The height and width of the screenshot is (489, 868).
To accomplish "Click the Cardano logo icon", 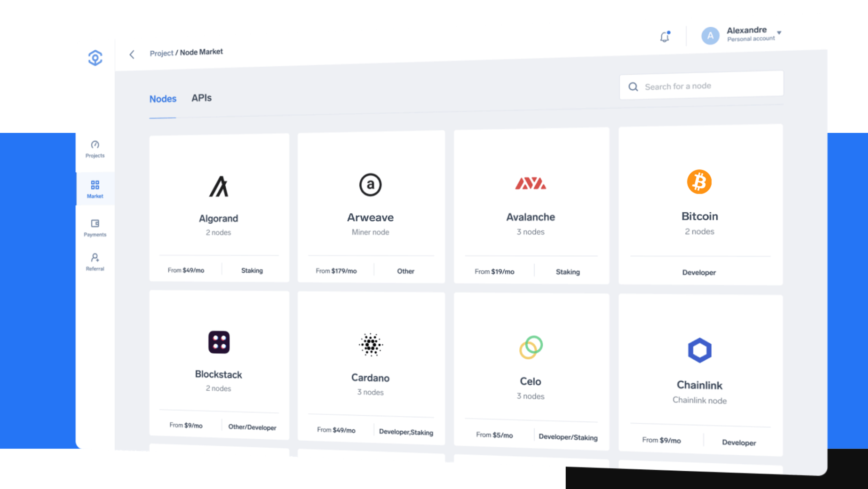I will [x=370, y=344].
